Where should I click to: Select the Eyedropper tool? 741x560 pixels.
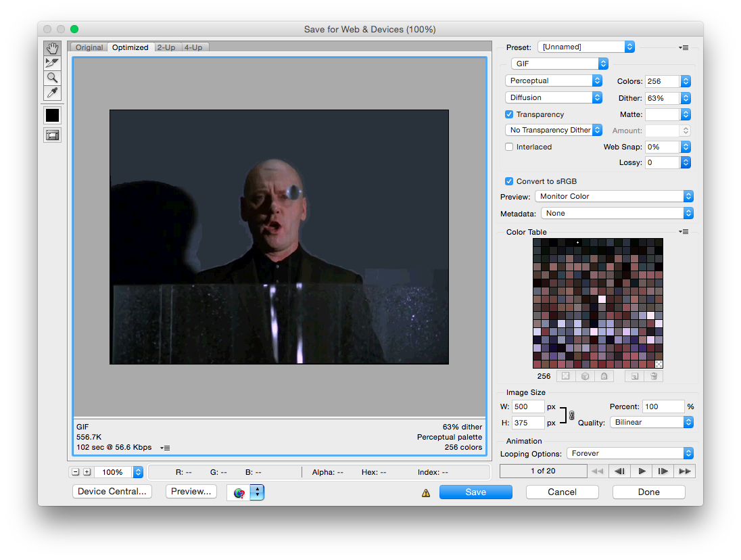53,93
